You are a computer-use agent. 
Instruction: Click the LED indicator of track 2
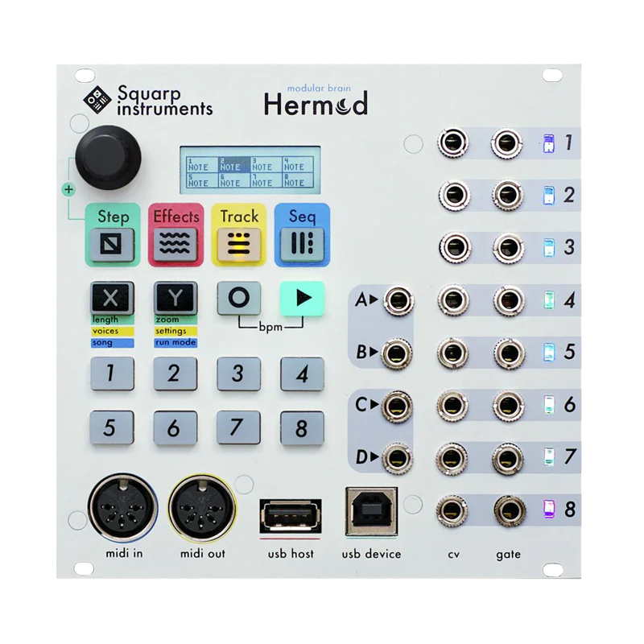click(549, 196)
